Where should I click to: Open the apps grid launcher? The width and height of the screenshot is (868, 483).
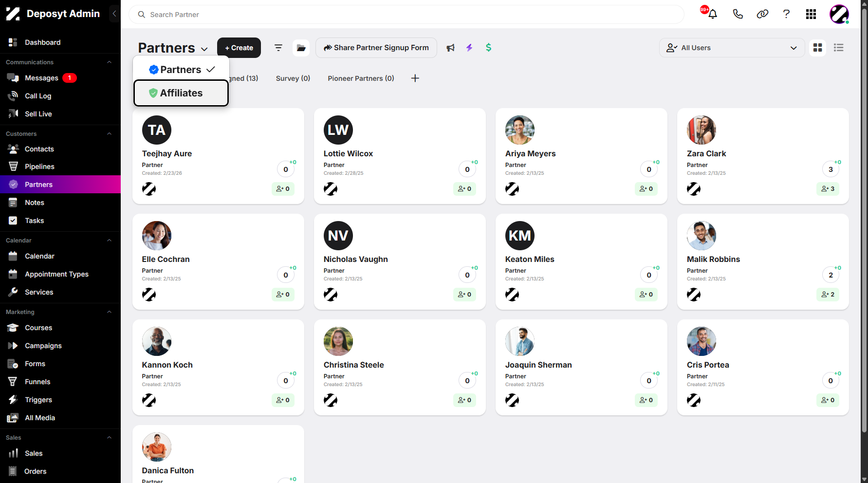tap(811, 14)
